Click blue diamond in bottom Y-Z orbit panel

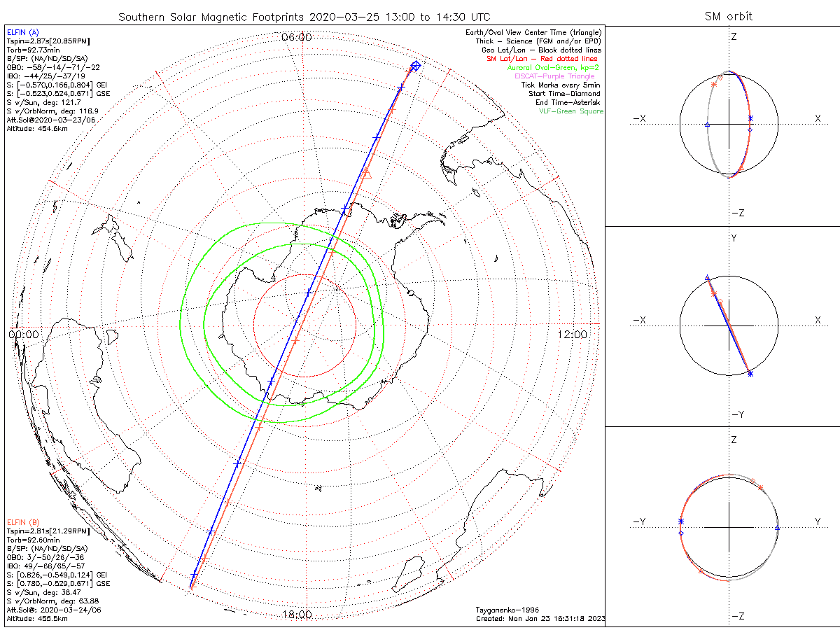[680, 533]
